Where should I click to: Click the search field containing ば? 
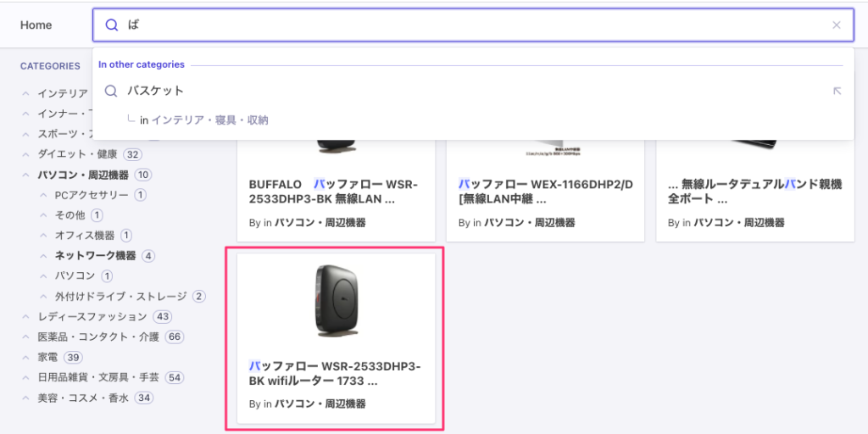coord(473,25)
